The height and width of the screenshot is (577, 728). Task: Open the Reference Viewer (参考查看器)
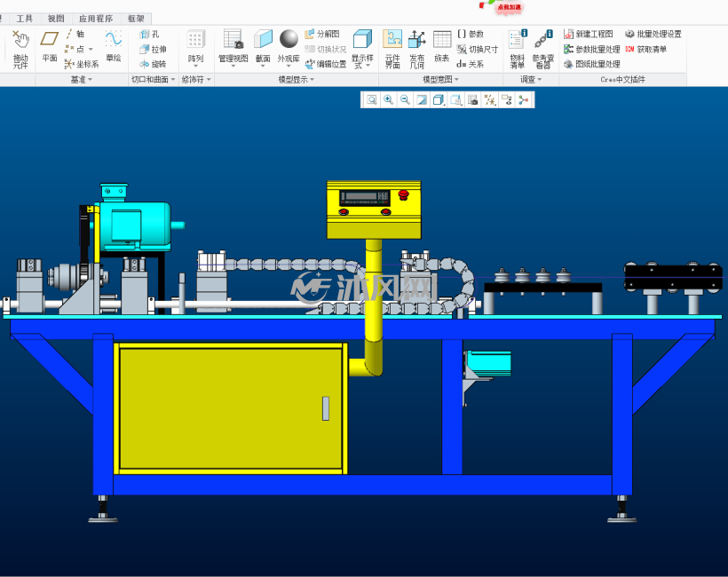[542, 49]
